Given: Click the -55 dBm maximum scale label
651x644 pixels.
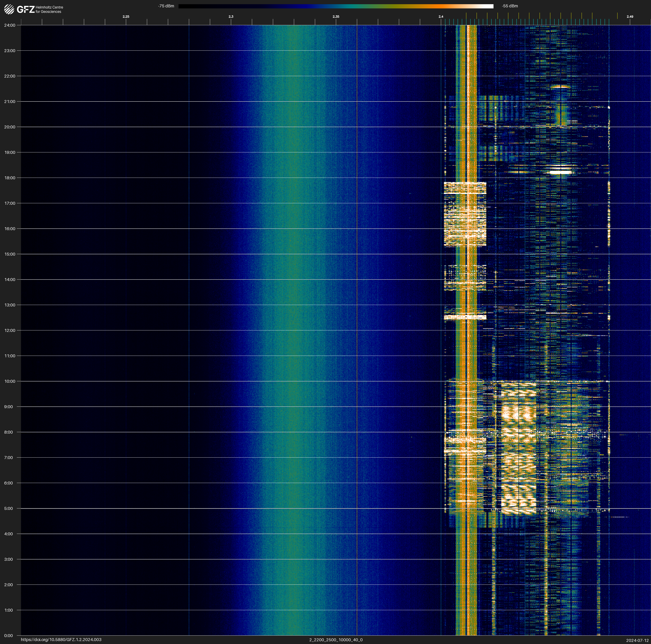Looking at the screenshot, I should pos(509,6).
